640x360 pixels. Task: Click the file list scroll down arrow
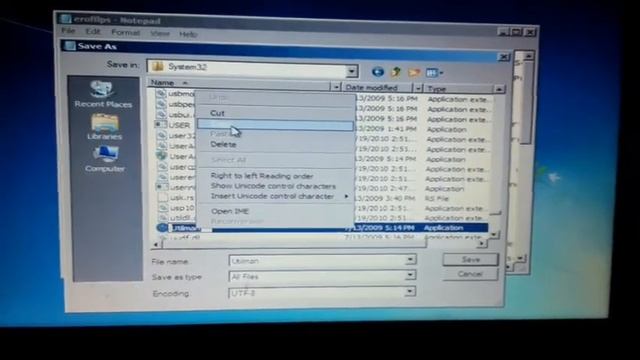pos(494,235)
